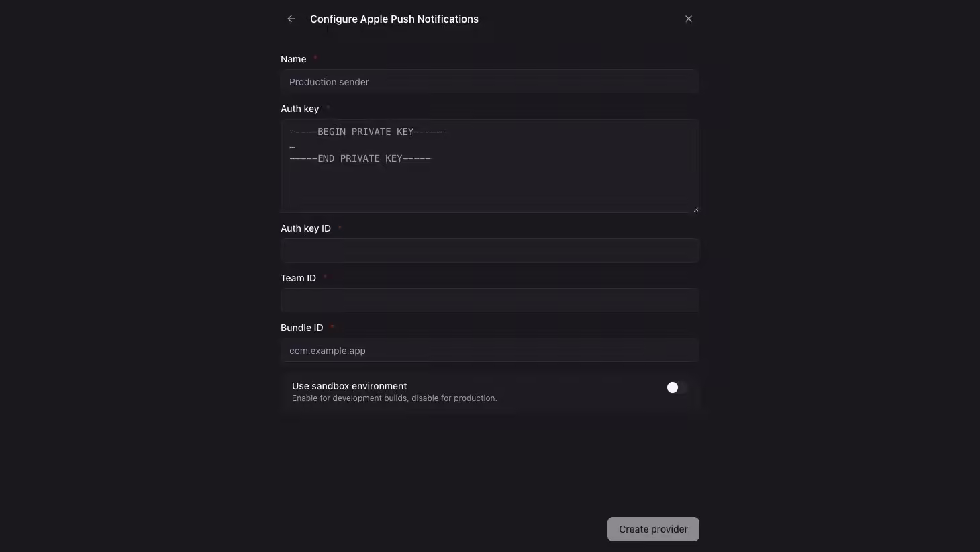Screen dimensions: 980x552
Task: Go back using the left arrow icon
Action: pyautogui.click(x=291, y=19)
